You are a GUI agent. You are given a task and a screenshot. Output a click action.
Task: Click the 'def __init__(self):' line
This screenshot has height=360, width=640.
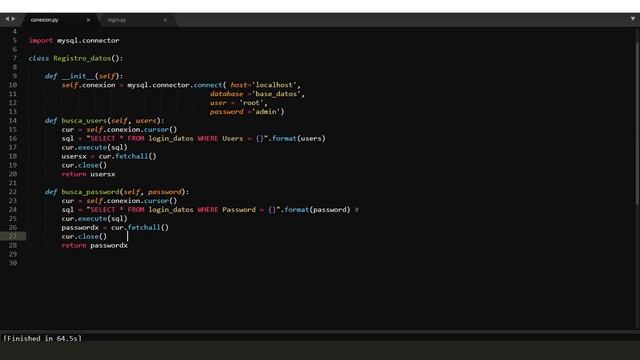pyautogui.click(x=84, y=76)
